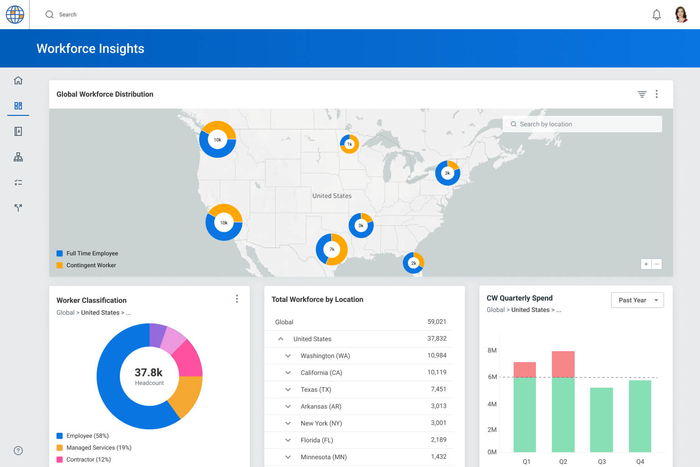Click the Global breadcrumb under Worker Classification

pos(65,312)
